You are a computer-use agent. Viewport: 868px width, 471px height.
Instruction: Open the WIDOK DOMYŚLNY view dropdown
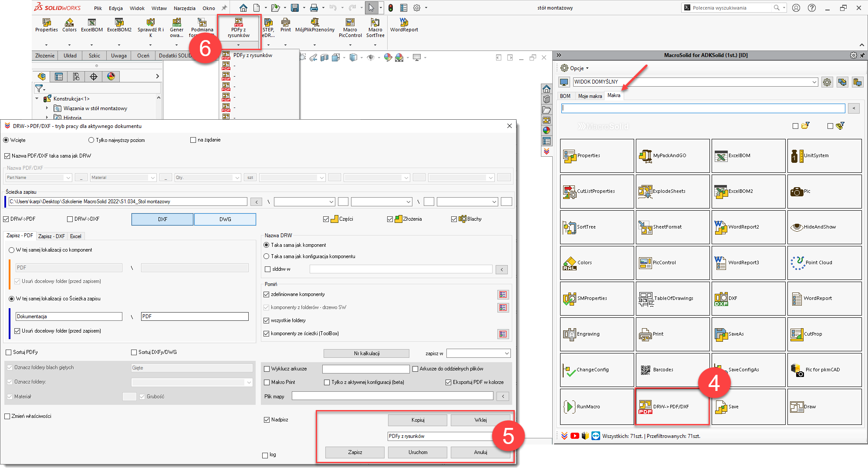pyautogui.click(x=696, y=82)
